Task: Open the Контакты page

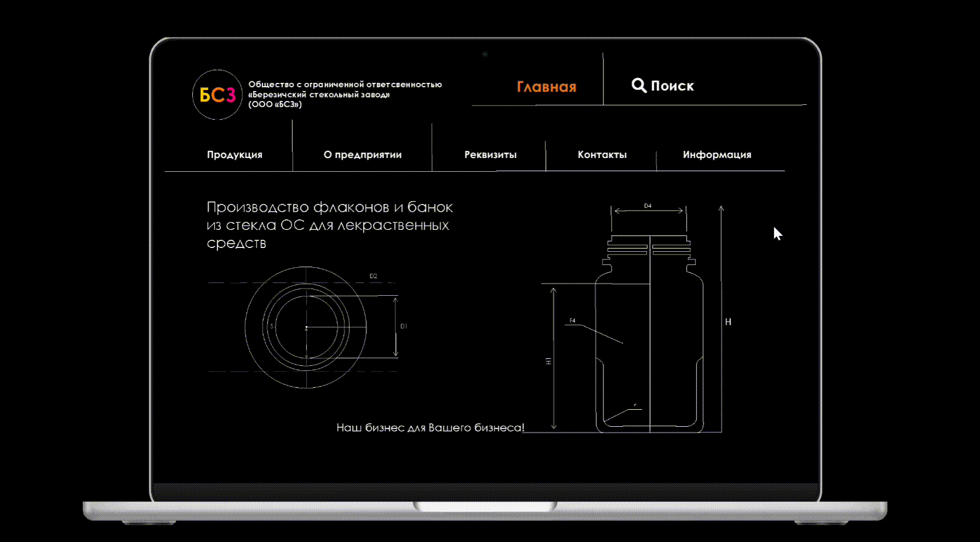Action: click(602, 155)
